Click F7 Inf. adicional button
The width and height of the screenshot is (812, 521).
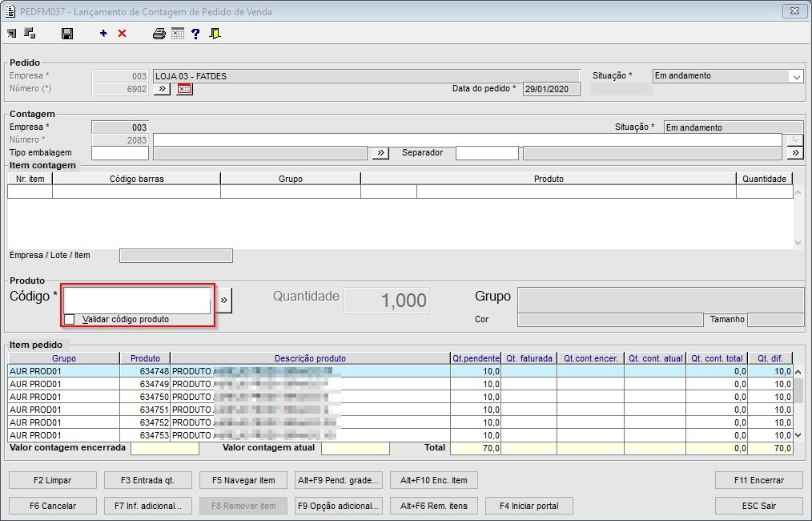[x=147, y=506]
